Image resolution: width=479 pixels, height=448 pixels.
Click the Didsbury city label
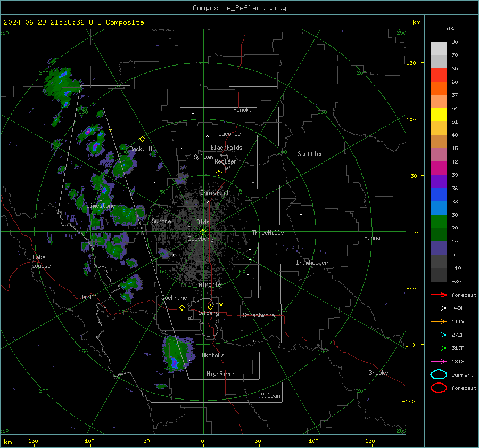[201, 239]
